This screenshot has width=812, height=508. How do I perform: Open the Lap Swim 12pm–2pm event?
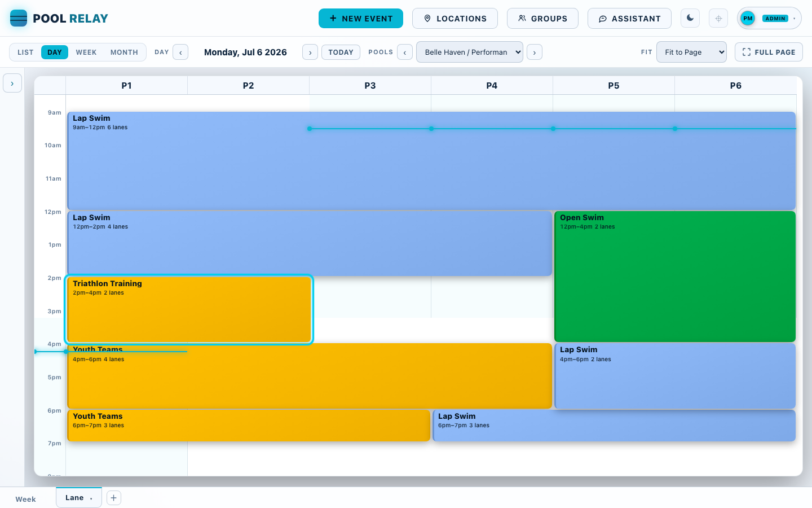tap(310, 243)
